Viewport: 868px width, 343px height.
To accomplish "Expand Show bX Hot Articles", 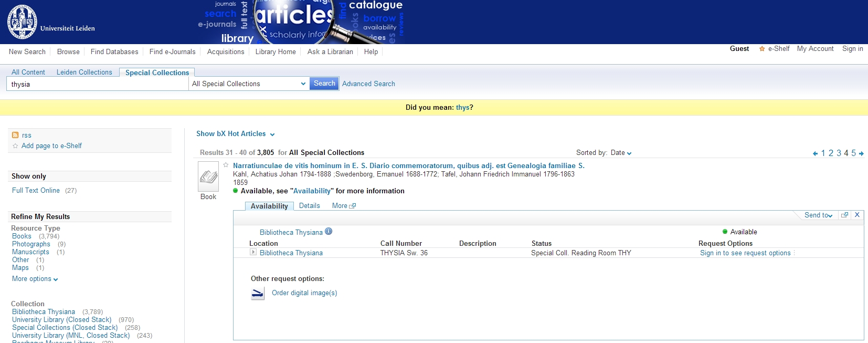I will (236, 134).
